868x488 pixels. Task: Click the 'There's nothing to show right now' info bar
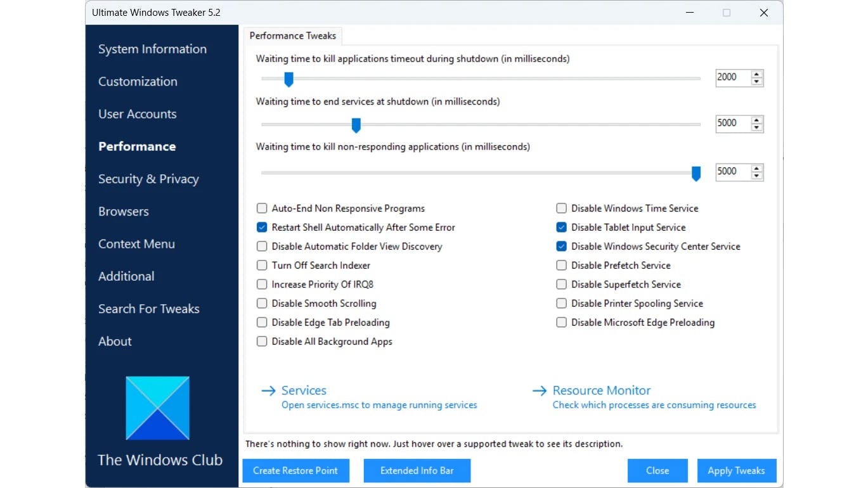point(434,444)
